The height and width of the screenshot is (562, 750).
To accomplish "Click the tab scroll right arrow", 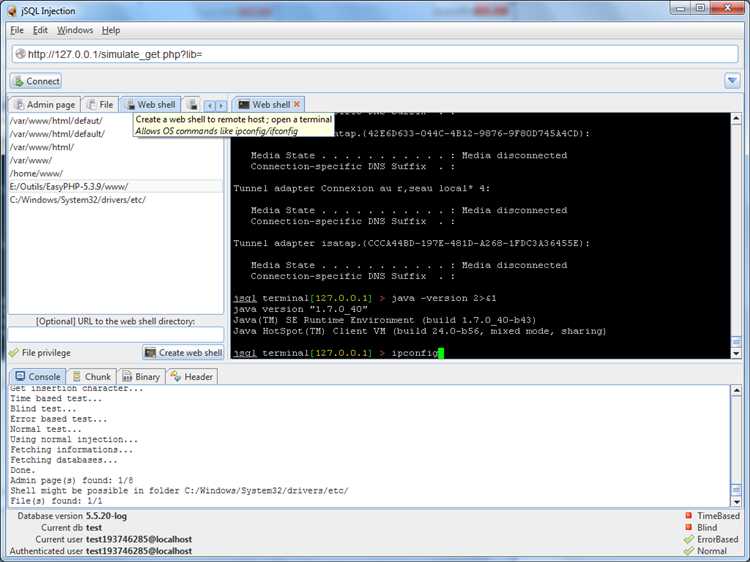I will [x=221, y=106].
